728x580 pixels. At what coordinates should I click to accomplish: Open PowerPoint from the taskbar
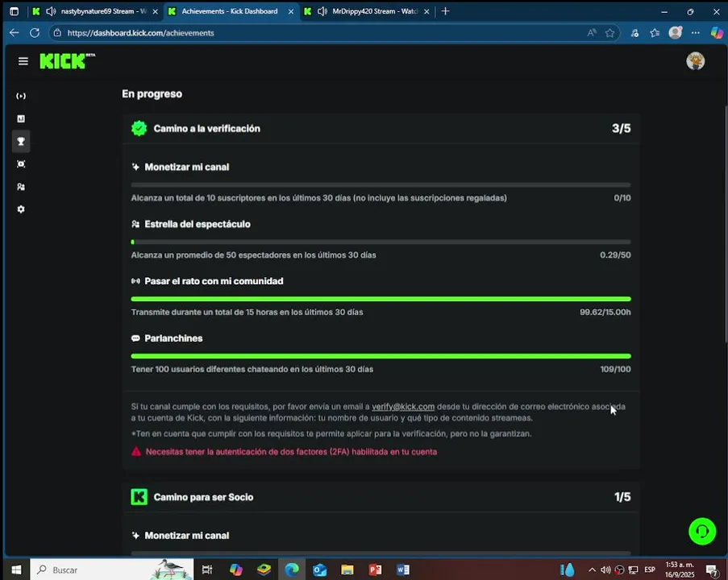tap(375, 570)
